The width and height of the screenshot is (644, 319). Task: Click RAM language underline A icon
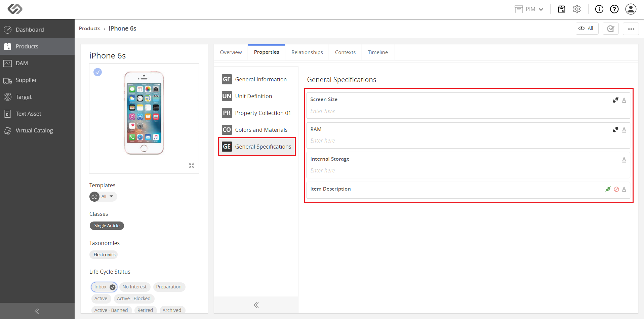click(624, 130)
